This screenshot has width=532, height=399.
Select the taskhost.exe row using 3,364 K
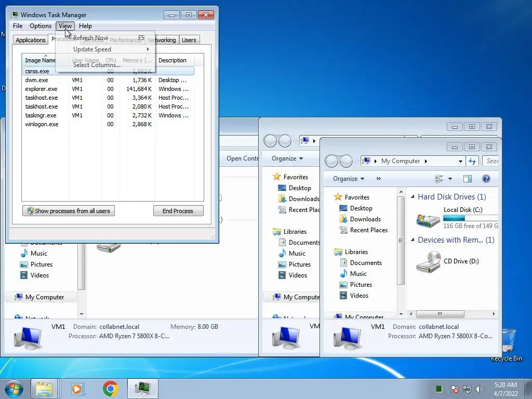pyautogui.click(x=109, y=98)
